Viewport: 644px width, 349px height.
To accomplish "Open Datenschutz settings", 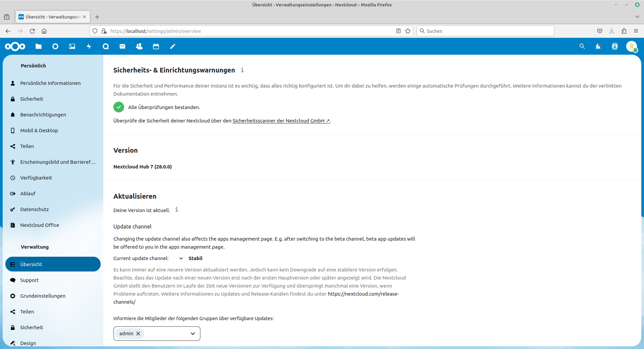I will coord(53,209).
